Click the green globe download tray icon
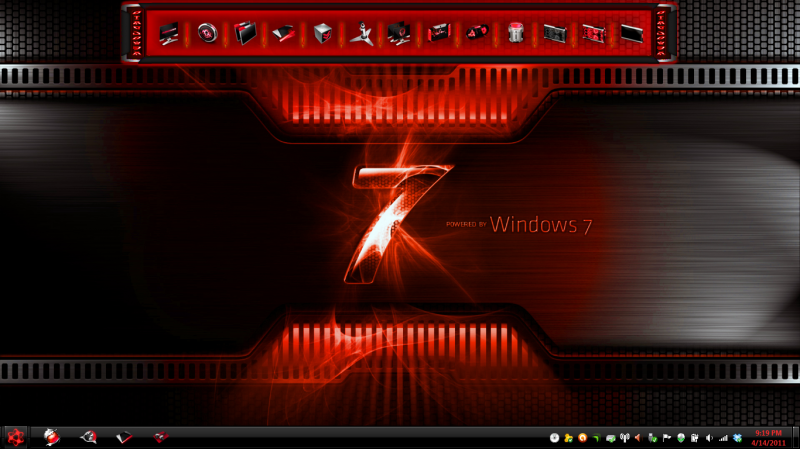 681,438
